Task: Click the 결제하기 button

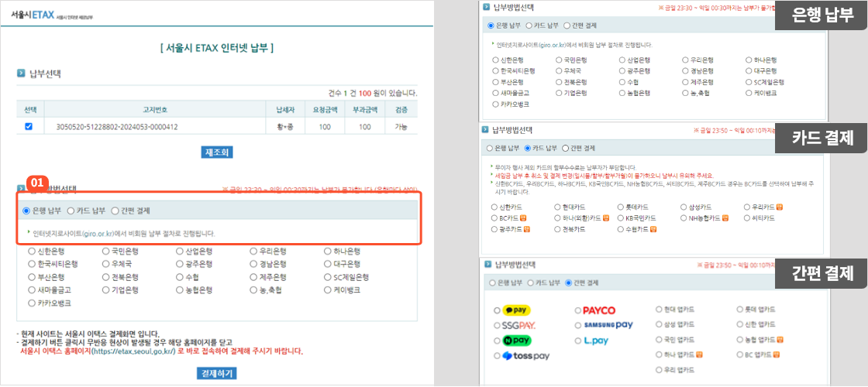Action: (x=217, y=374)
